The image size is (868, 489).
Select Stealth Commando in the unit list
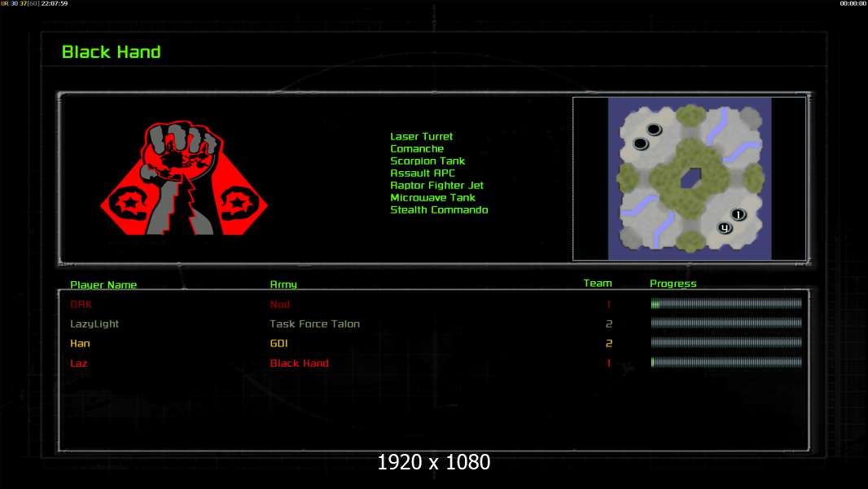tap(439, 209)
